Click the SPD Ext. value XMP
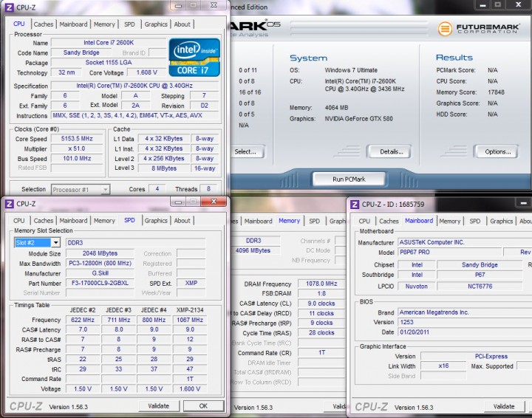The height and width of the screenshot is (418, 532). pyautogui.click(x=191, y=283)
